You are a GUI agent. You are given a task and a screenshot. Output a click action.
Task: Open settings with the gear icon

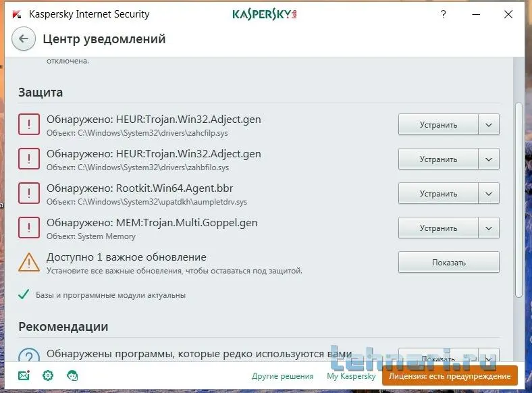click(x=48, y=375)
